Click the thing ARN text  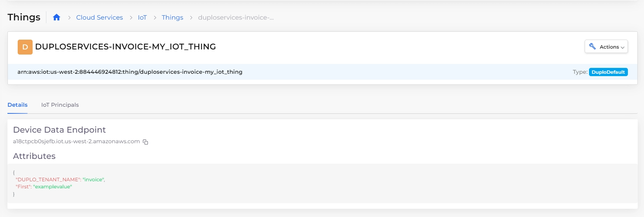coord(130,72)
